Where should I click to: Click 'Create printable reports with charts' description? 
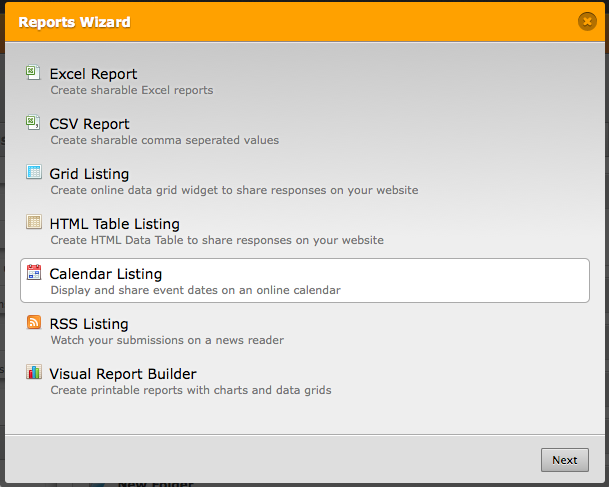pyautogui.click(x=190, y=390)
